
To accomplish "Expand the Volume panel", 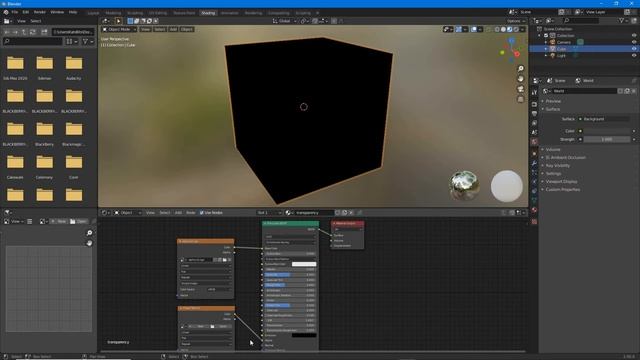I will (x=553, y=149).
